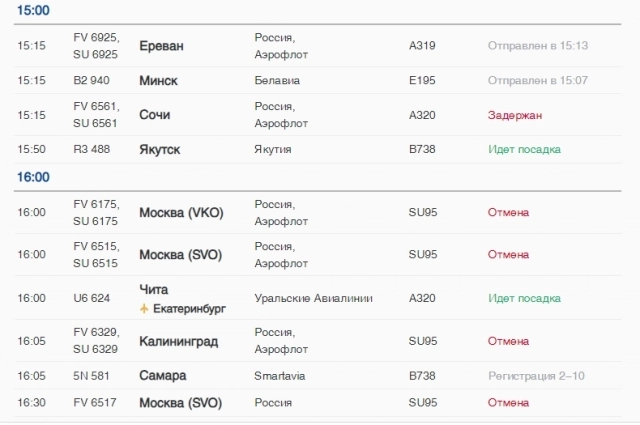Select the Smartavia airline name
This screenshot has width=640, height=425.
280,376
